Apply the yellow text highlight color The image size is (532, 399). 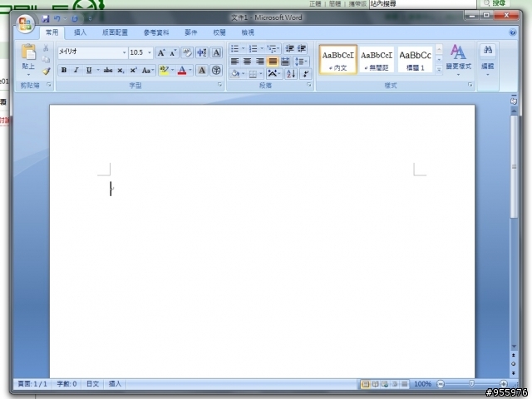164,70
